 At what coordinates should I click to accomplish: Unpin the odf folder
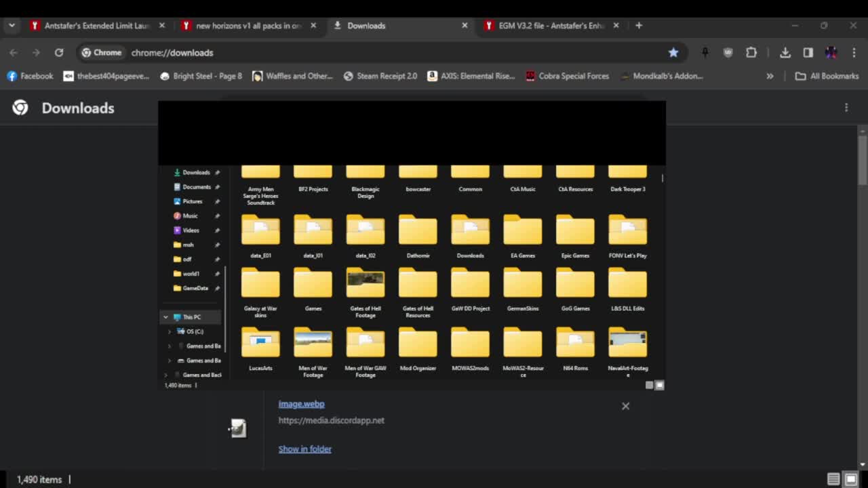[x=217, y=259]
